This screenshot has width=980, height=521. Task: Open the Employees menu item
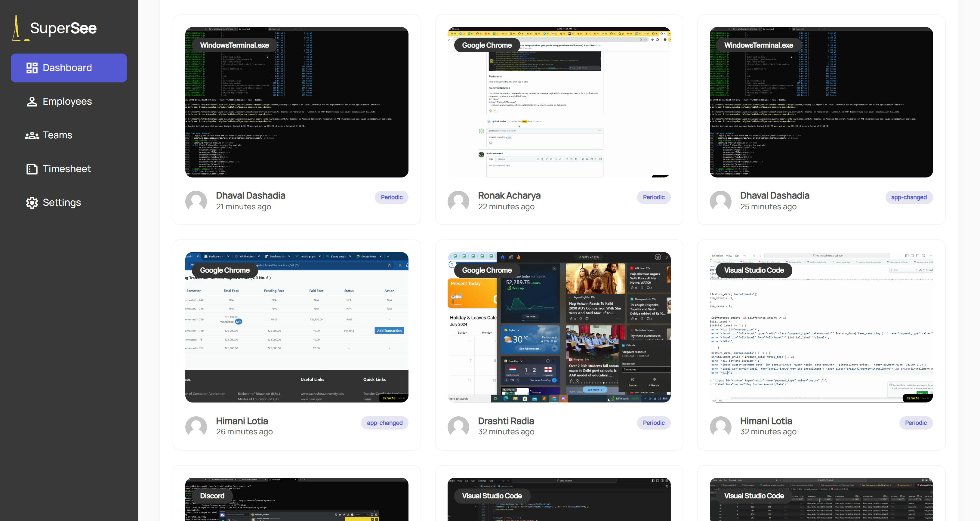point(67,102)
